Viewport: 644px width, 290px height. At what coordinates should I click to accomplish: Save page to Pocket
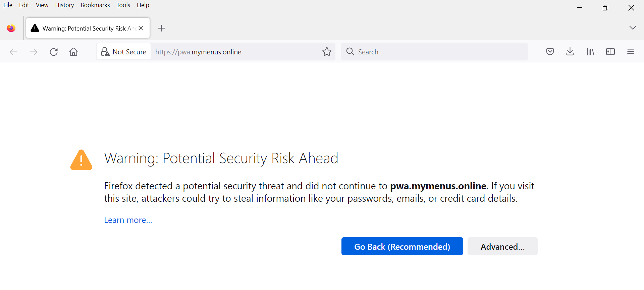(x=550, y=52)
